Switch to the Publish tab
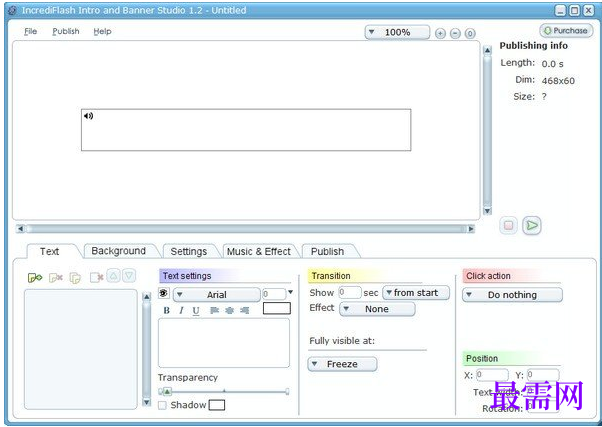The image size is (602, 427). [x=327, y=252]
